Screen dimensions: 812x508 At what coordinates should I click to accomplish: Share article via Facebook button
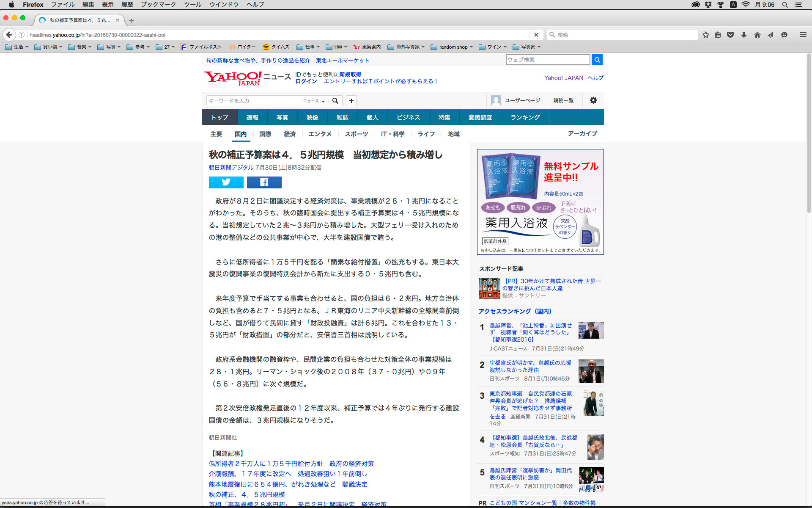pos(264,182)
